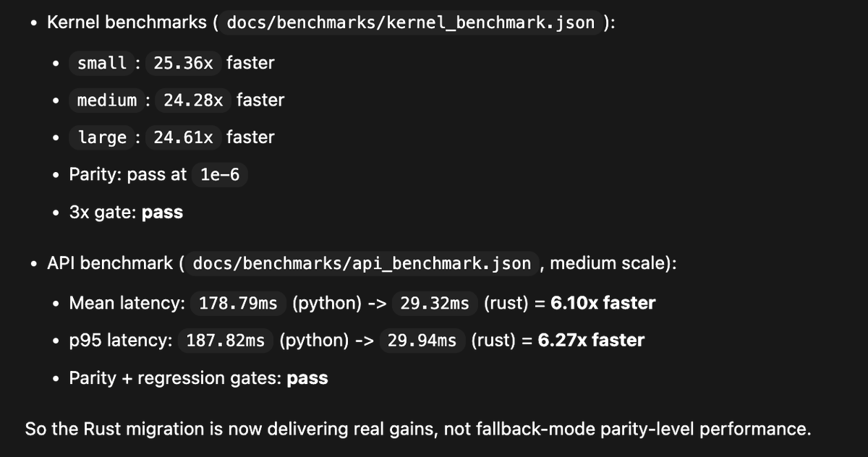Click the Rust migration summary sentence
The height and width of the screenshot is (457, 868).
418,430
